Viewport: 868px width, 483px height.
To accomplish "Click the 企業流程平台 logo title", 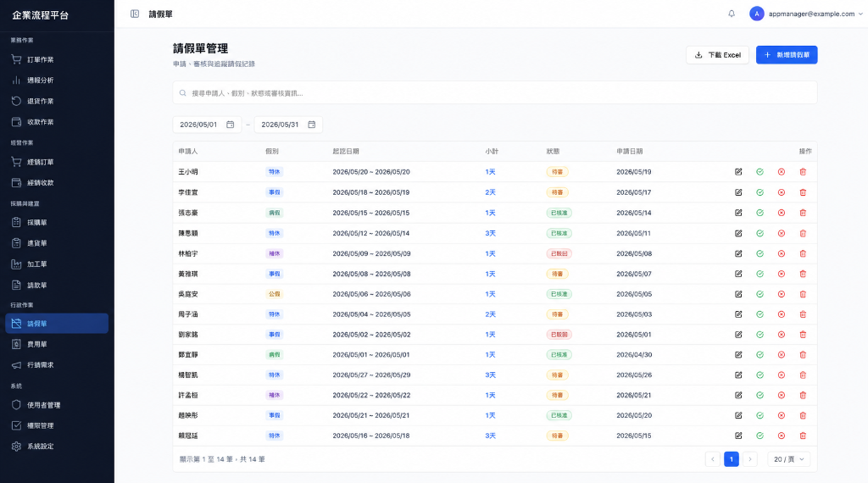I will click(41, 15).
